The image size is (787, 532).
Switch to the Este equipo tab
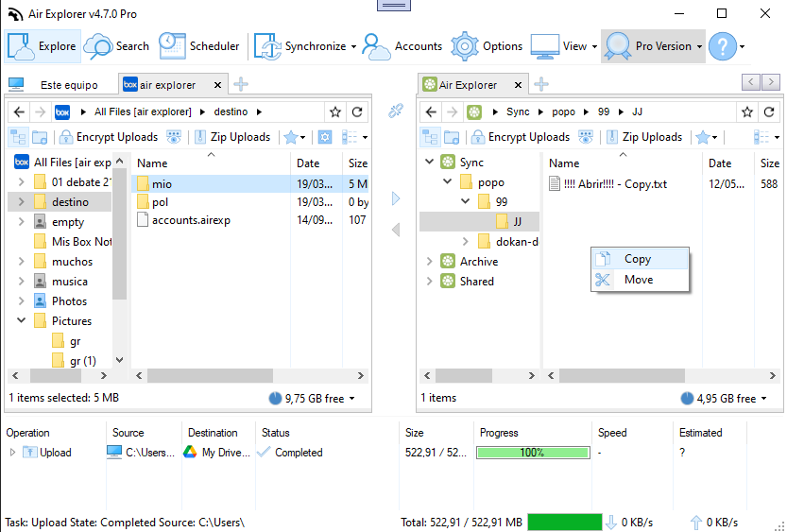point(54,85)
